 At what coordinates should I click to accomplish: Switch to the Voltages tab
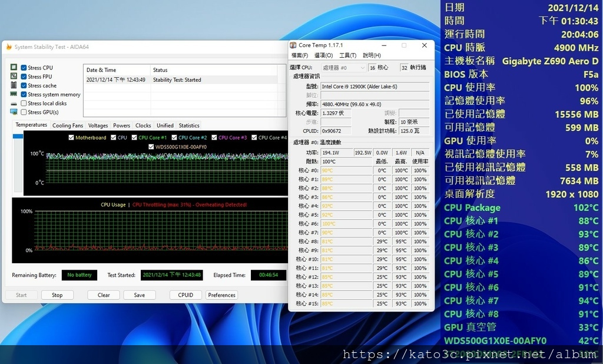pyautogui.click(x=98, y=125)
